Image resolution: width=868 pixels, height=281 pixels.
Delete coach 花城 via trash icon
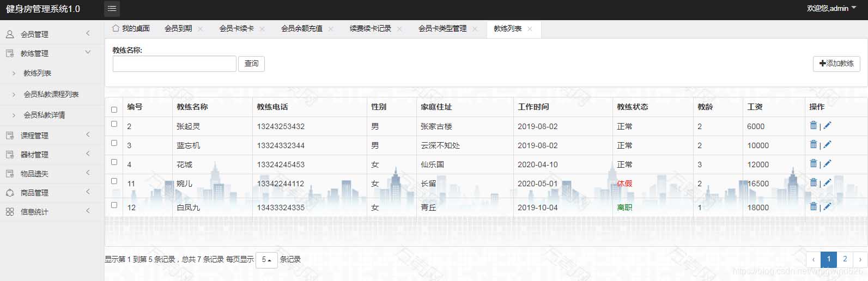pyautogui.click(x=814, y=163)
